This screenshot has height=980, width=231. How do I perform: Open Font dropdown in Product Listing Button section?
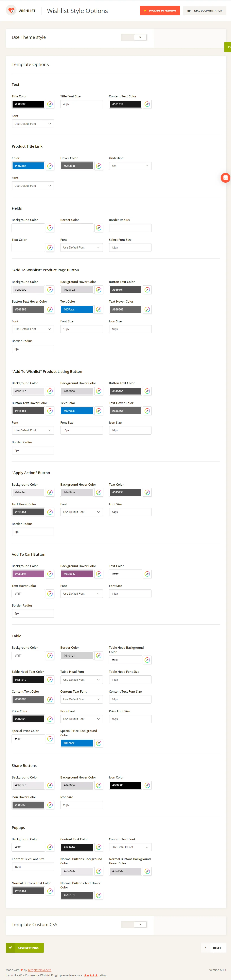coord(33,430)
